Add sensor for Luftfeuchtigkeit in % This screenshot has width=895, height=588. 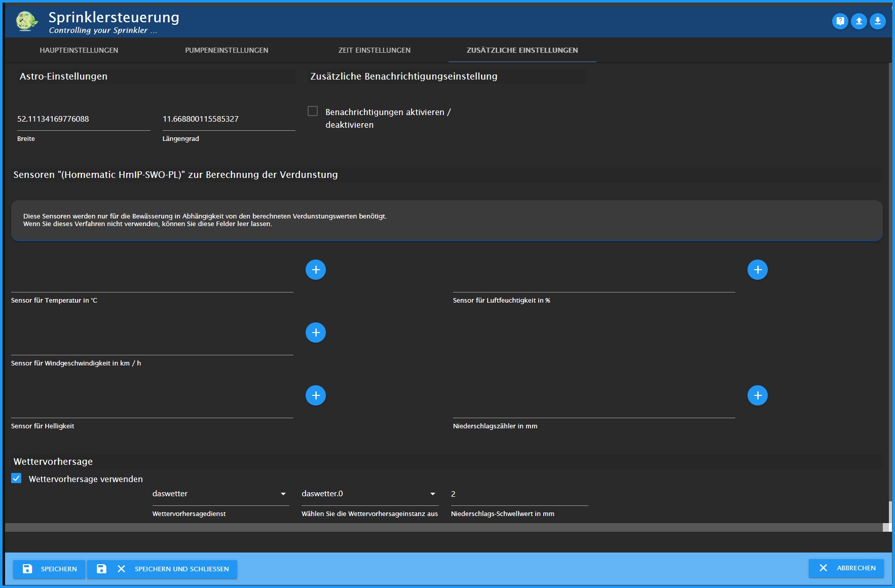point(757,270)
